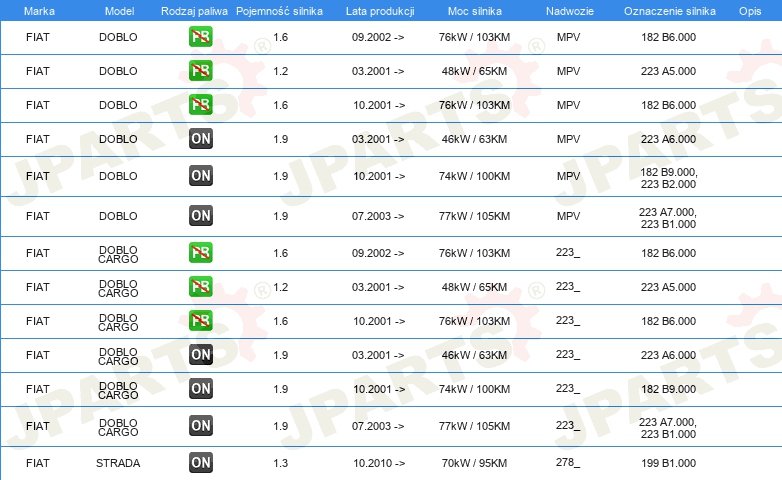Click diesel ON icon in the Strada row

200,463
